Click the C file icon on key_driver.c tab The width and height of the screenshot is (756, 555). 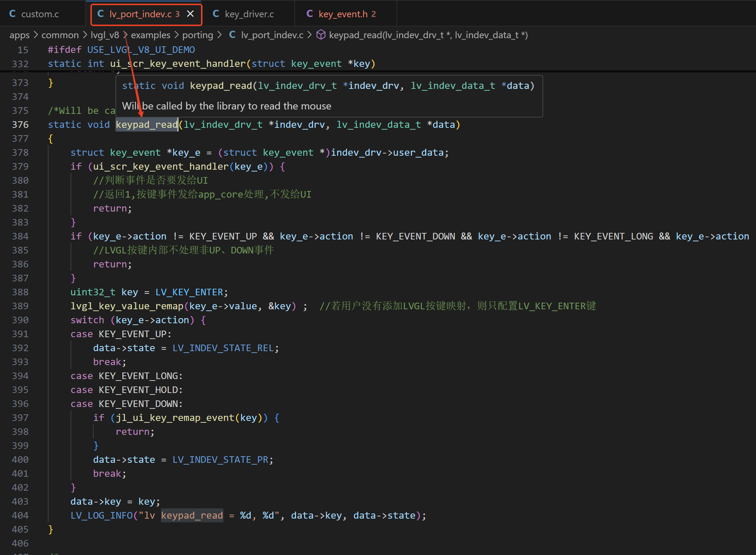point(216,14)
